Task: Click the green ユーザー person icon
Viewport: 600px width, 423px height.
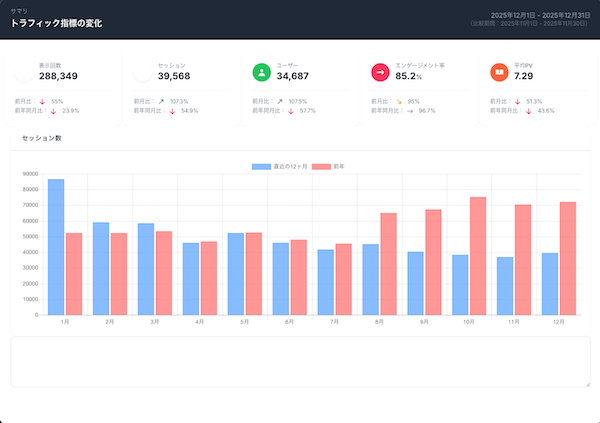Action: (260, 72)
